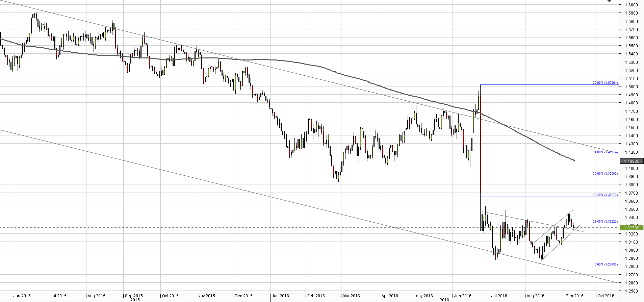644x302 pixels.
Task: Click the Oct 2016 date axis label
Action: point(606,296)
